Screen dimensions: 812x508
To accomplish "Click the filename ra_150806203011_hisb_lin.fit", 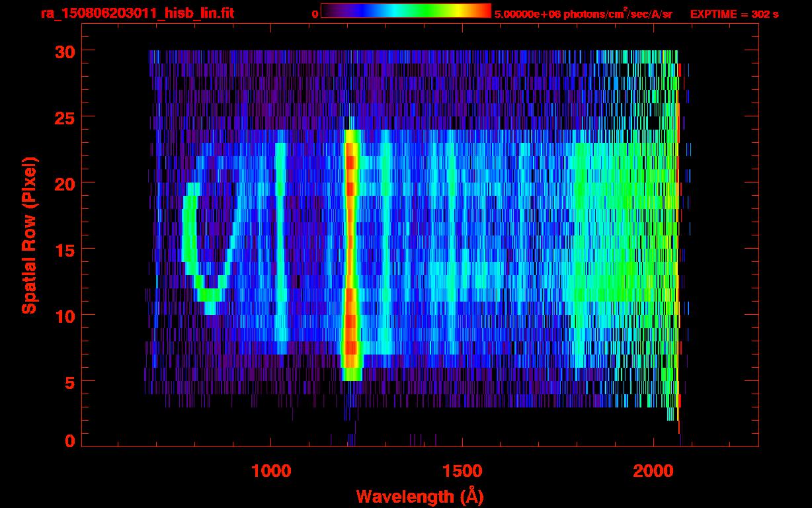I will (137, 13).
